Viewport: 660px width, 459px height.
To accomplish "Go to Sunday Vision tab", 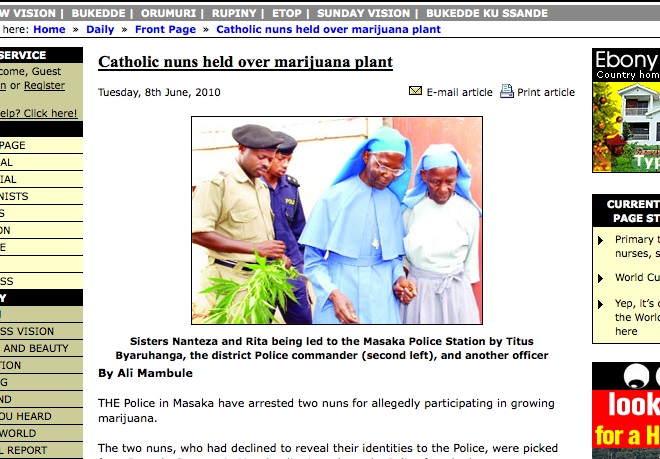I will pos(363,13).
